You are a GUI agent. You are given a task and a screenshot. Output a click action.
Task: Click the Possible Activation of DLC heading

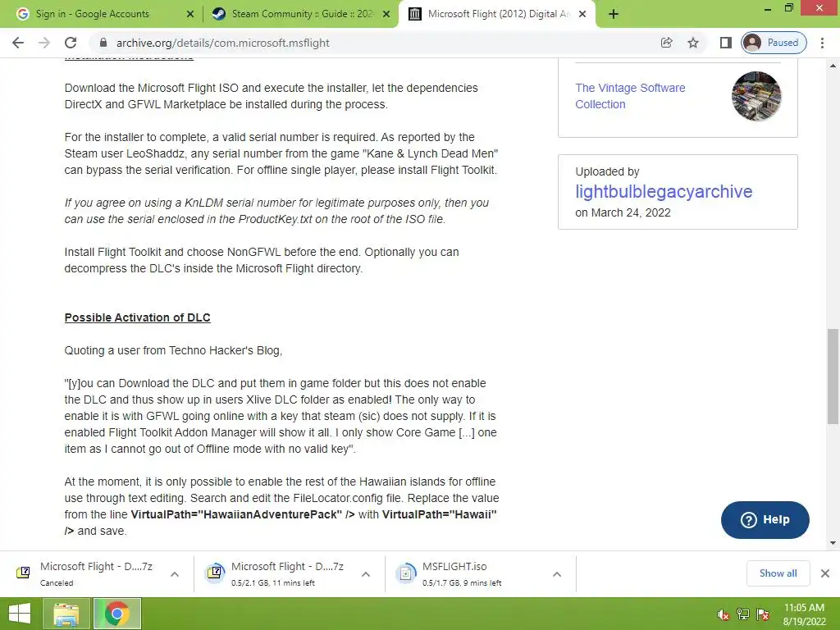click(137, 317)
